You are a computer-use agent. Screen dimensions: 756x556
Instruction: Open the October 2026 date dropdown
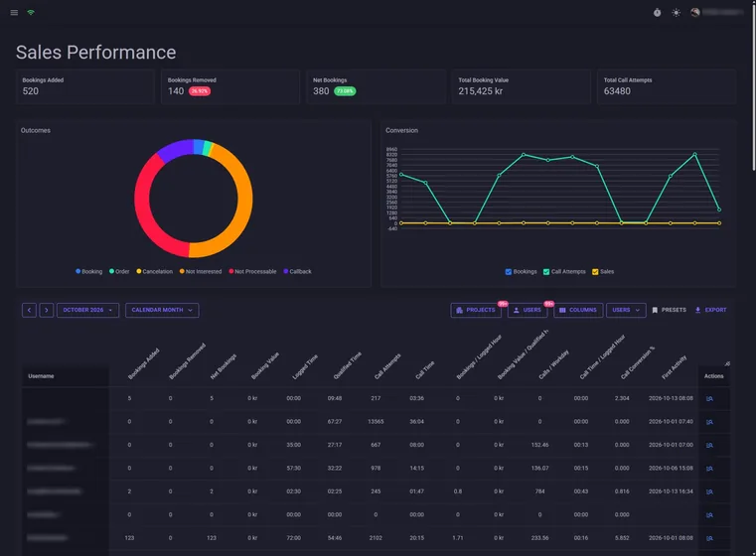(87, 310)
